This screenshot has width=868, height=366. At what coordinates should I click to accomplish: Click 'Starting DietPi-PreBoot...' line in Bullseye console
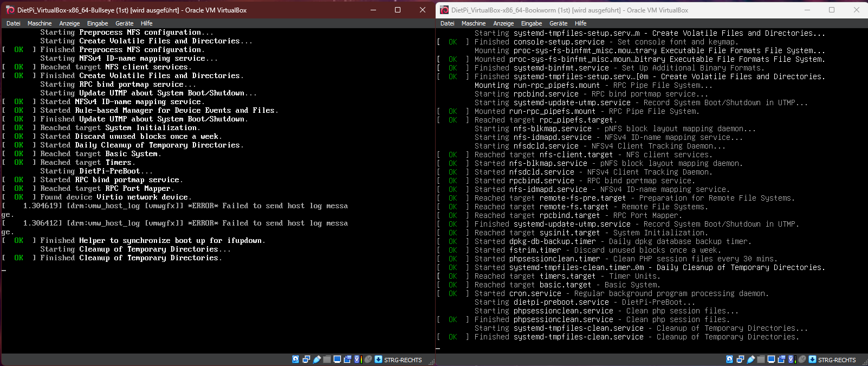point(96,171)
